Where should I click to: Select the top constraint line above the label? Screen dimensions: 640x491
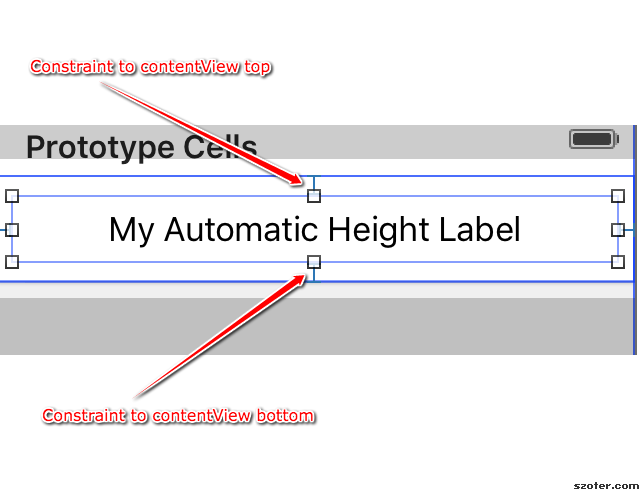click(x=314, y=182)
